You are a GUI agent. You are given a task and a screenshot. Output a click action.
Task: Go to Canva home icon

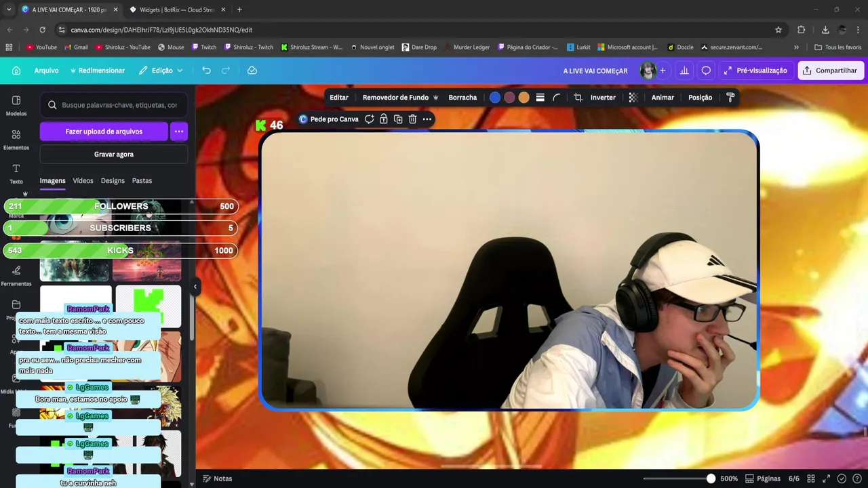[x=16, y=70]
